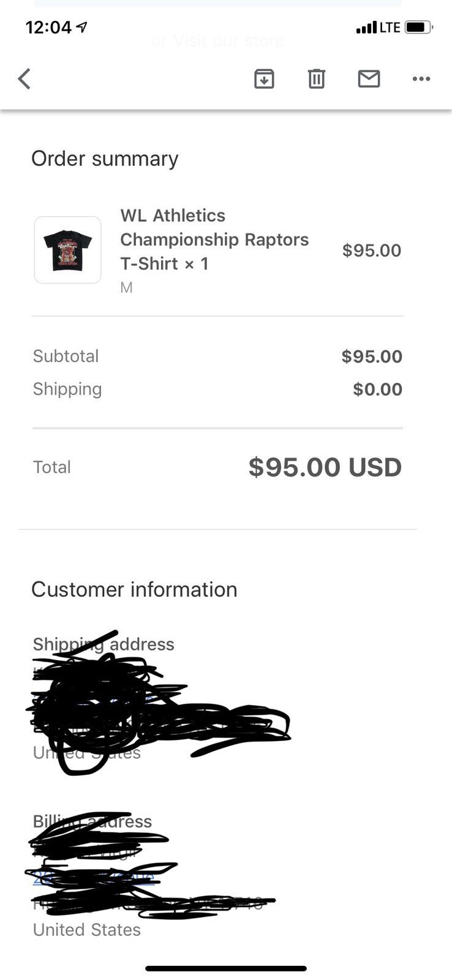This screenshot has width=452, height=980.
Task: Tap the 12:04 clock in the status bar
Action: click(48, 28)
